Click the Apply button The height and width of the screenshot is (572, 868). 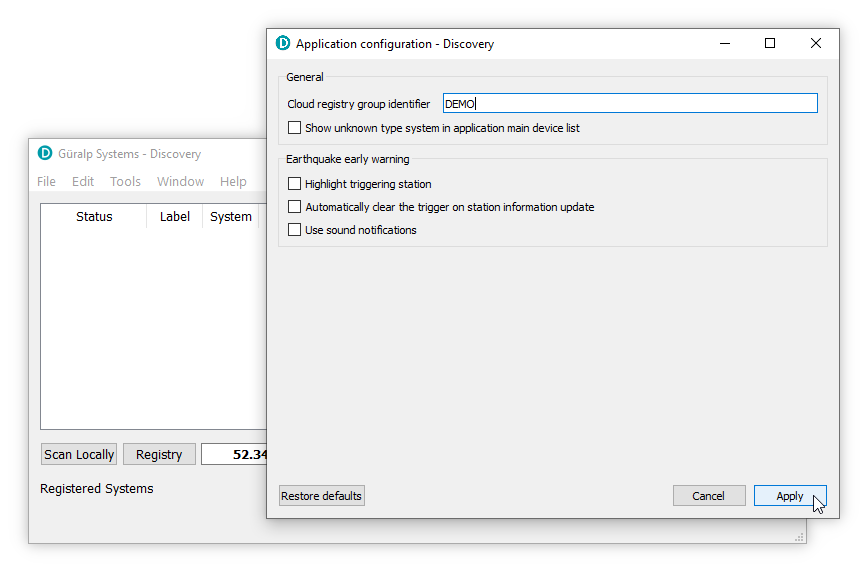click(790, 496)
